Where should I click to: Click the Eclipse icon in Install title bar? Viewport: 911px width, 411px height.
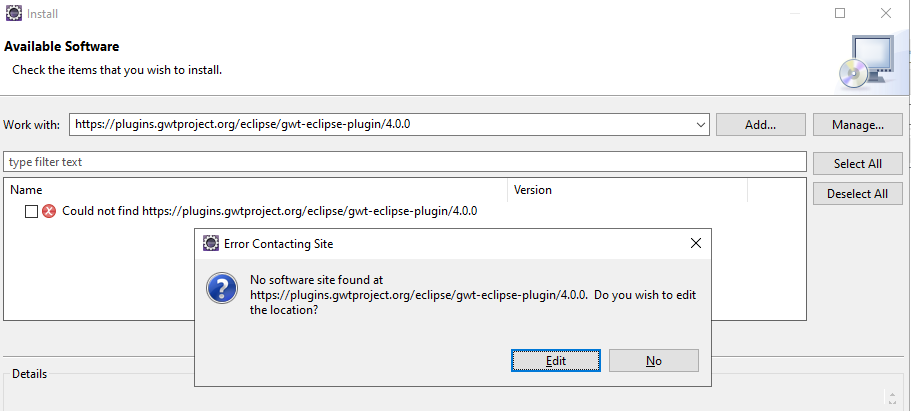[12, 14]
